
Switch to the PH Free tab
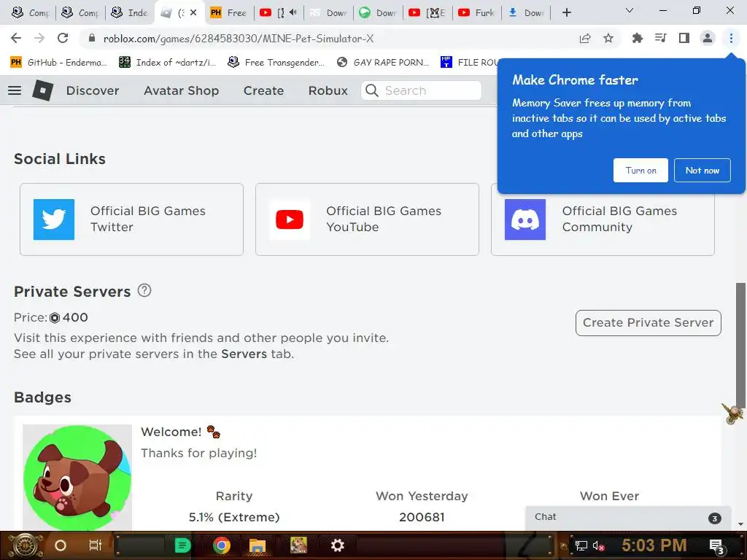[229, 12]
